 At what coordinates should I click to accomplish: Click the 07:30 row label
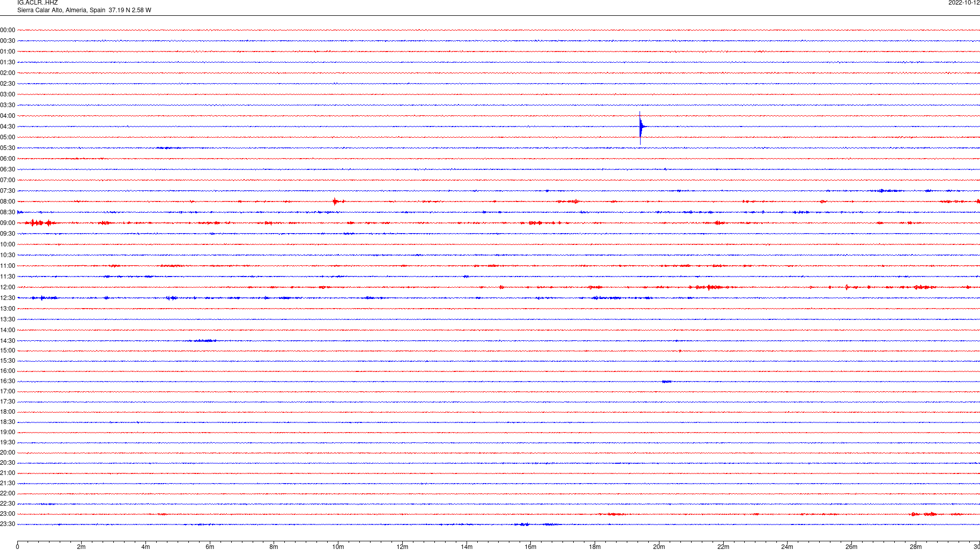coord(8,191)
